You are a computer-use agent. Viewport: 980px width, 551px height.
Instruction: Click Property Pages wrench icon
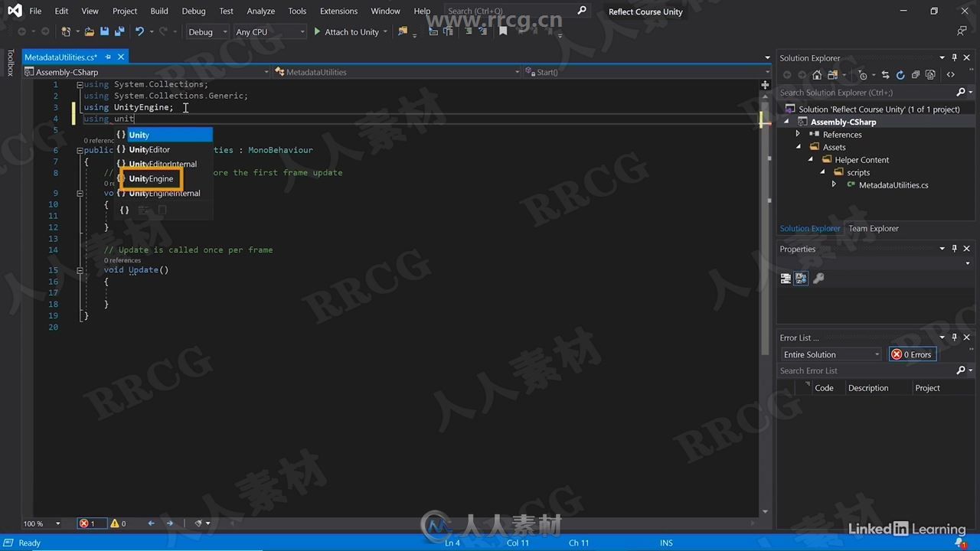tap(818, 279)
